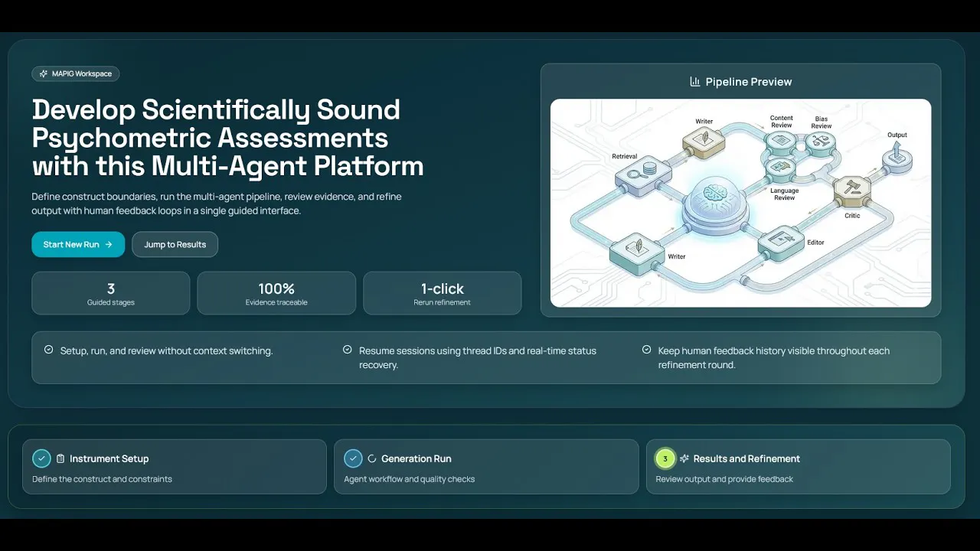Click the completed checkmark circle on Instrument Setup
The height and width of the screenshot is (551, 980).
41,458
